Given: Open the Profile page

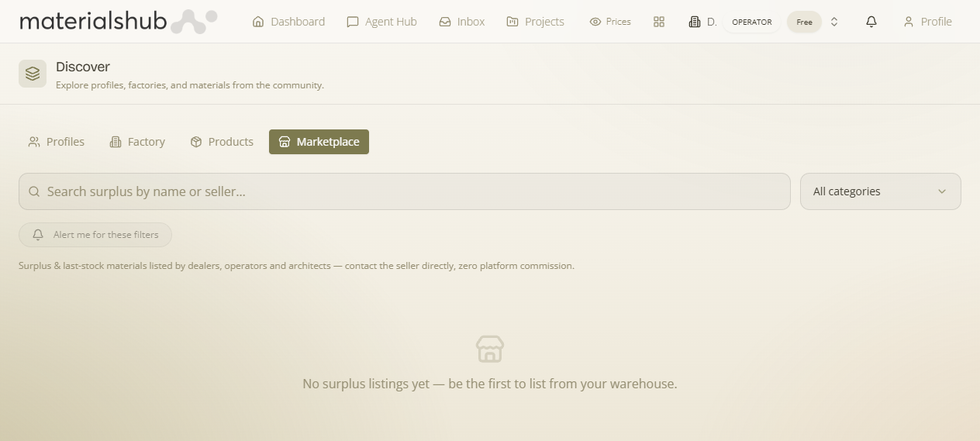Looking at the screenshot, I should pyautogui.click(x=927, y=22).
